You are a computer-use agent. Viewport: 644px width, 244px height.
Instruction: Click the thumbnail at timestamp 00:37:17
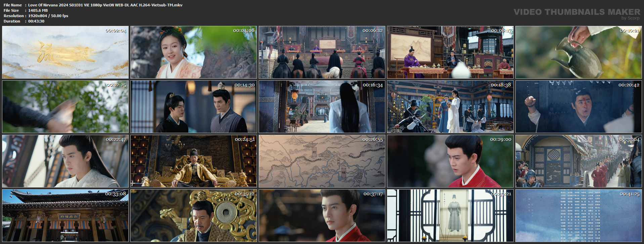(x=322, y=216)
